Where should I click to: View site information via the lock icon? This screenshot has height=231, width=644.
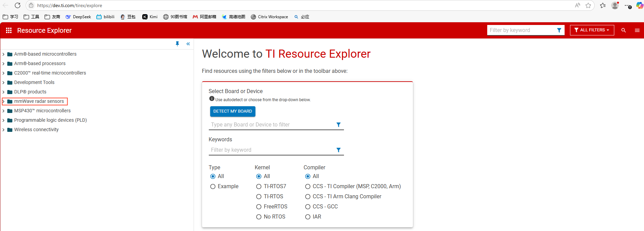coord(31,5)
